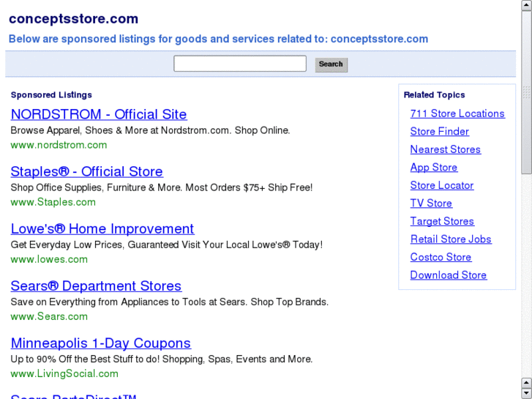Click the 'Related Topics' heading text
532x399 pixels.
click(x=434, y=94)
